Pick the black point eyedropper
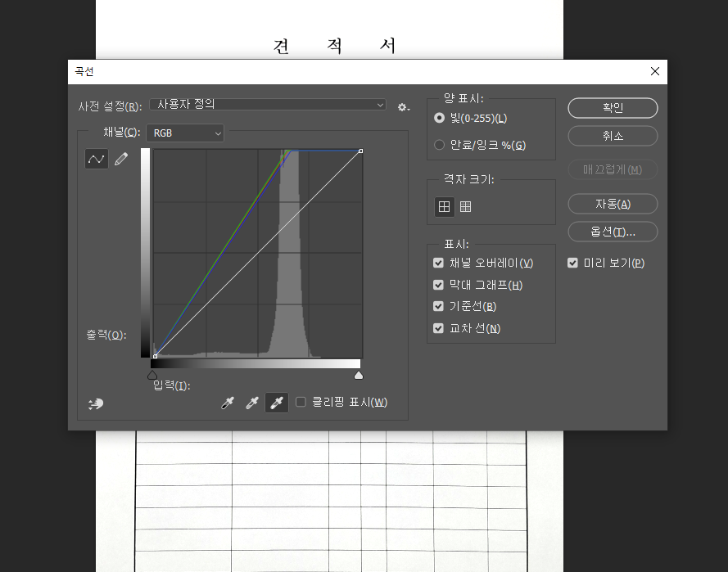The width and height of the screenshot is (728, 572). 228,403
